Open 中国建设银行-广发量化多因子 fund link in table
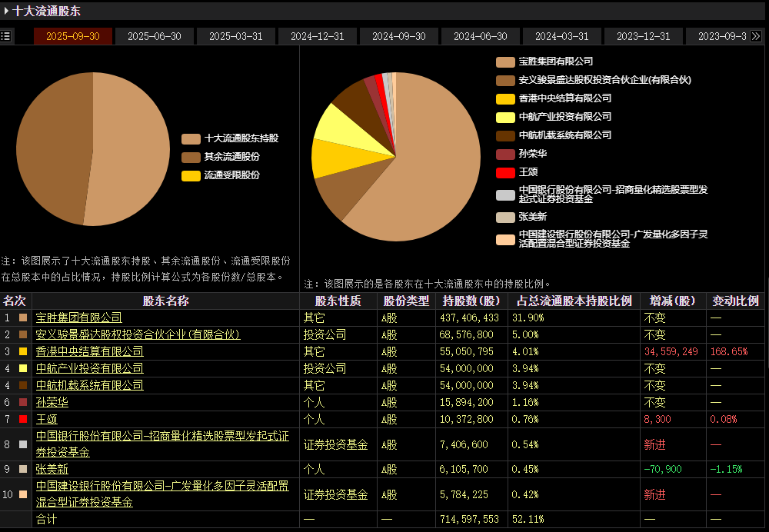This screenshot has height=532, width=769. tap(162, 494)
